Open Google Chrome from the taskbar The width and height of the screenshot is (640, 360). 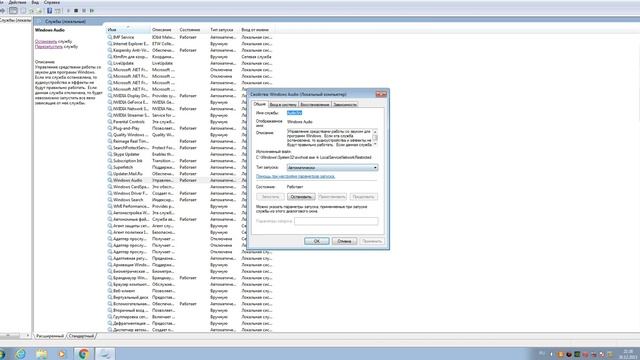pos(84,353)
